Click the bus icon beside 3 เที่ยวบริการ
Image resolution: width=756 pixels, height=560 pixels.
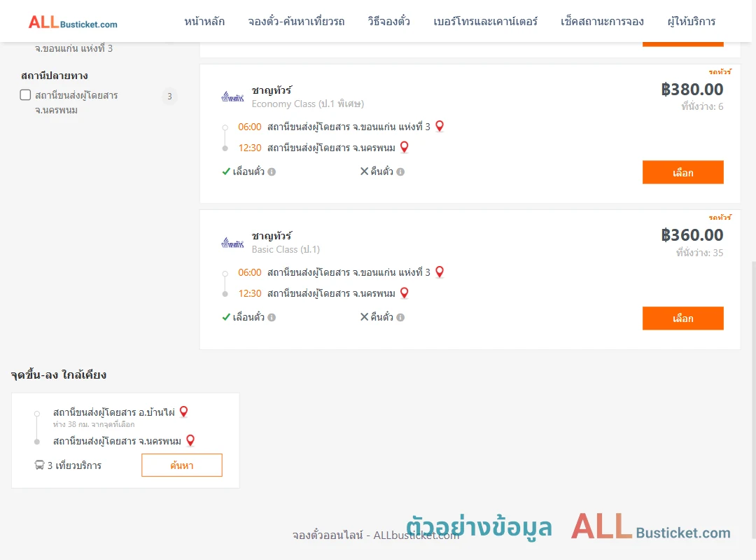tap(39, 465)
